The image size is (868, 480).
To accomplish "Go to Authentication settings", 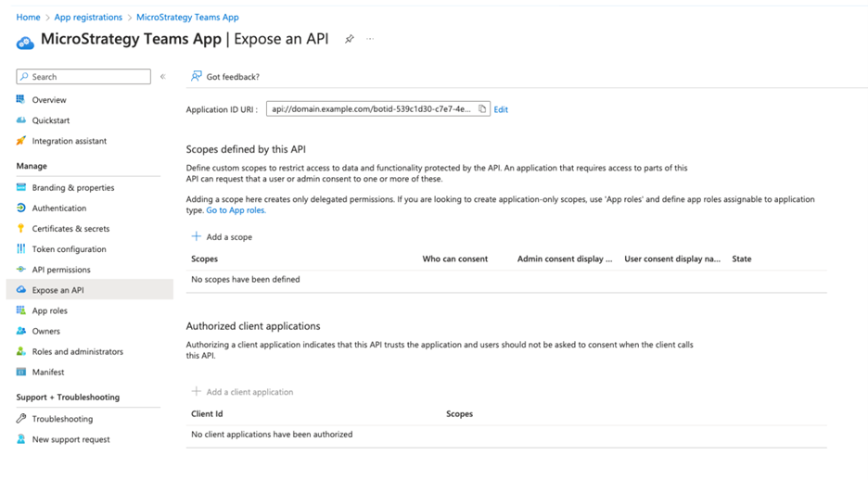I will [x=58, y=208].
